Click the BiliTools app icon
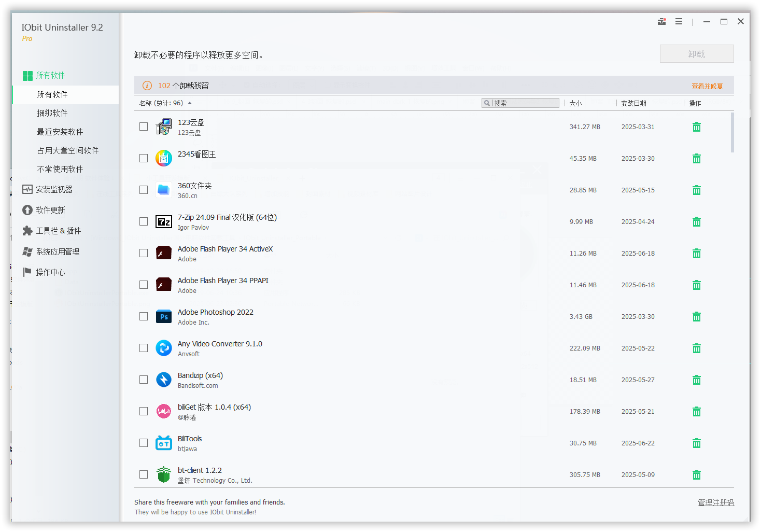This screenshot has width=761, height=532. tap(164, 443)
